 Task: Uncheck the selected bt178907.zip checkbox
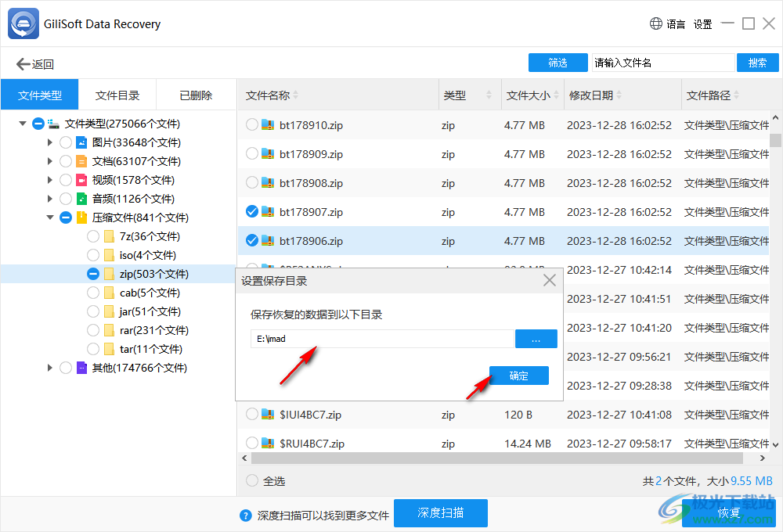251,211
